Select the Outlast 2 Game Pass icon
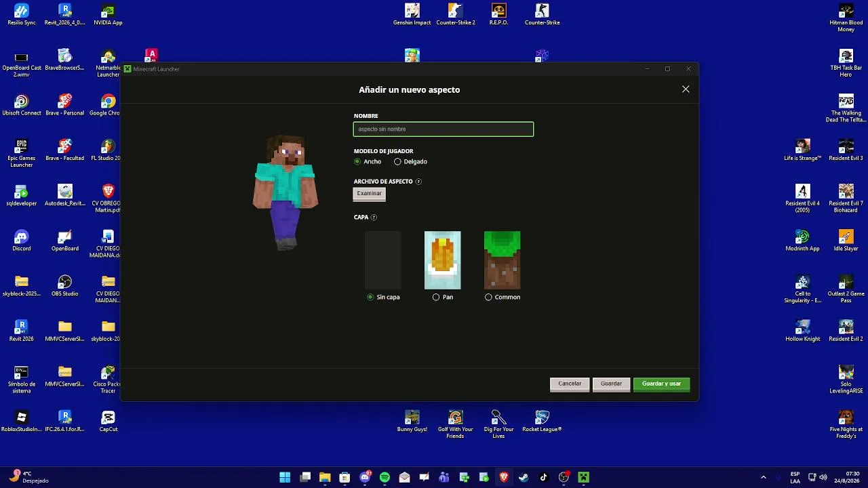The width and height of the screenshot is (868, 488). [x=846, y=289]
